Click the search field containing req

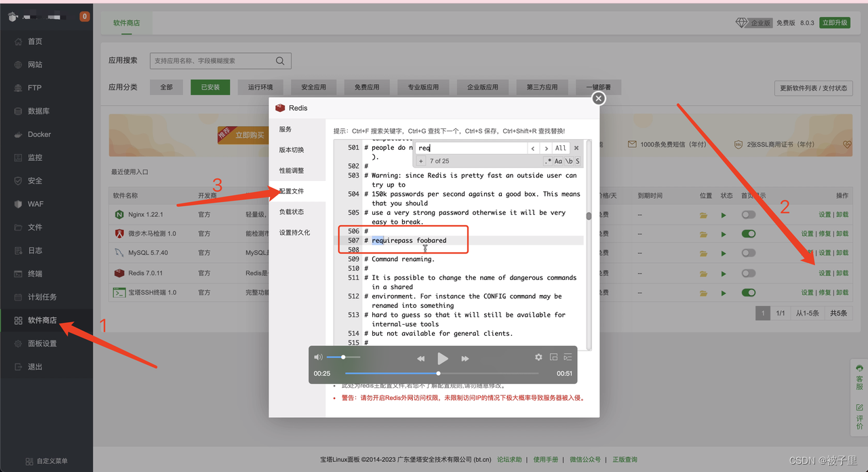pyautogui.click(x=471, y=148)
